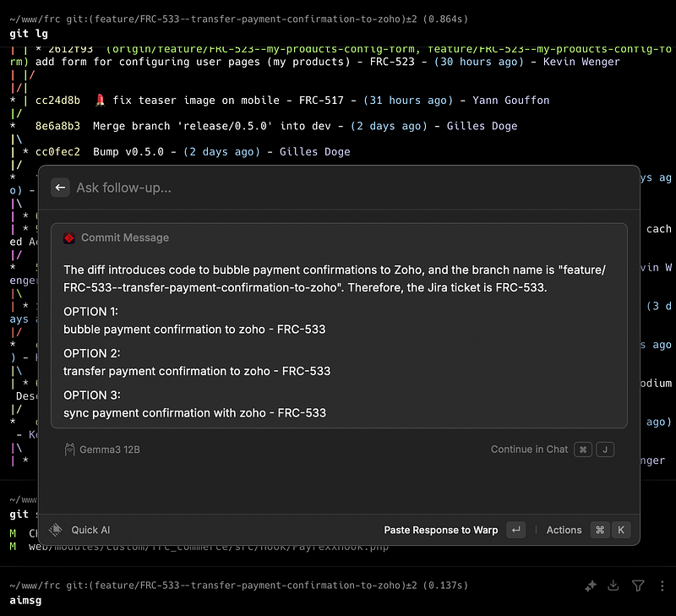Screen dimensions: 676x616
Task: Click the return key badge
Action: (x=516, y=530)
